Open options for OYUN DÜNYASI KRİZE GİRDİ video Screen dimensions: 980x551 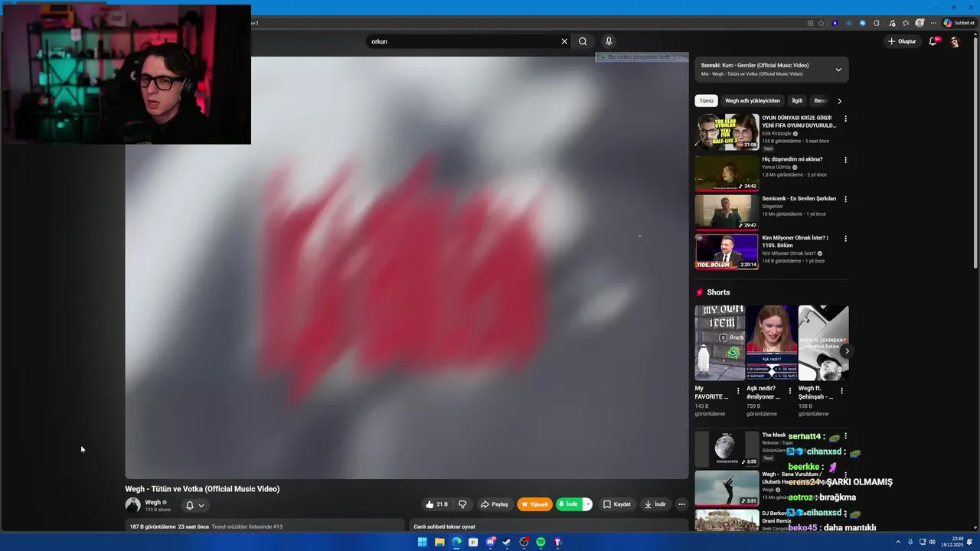[x=845, y=119]
